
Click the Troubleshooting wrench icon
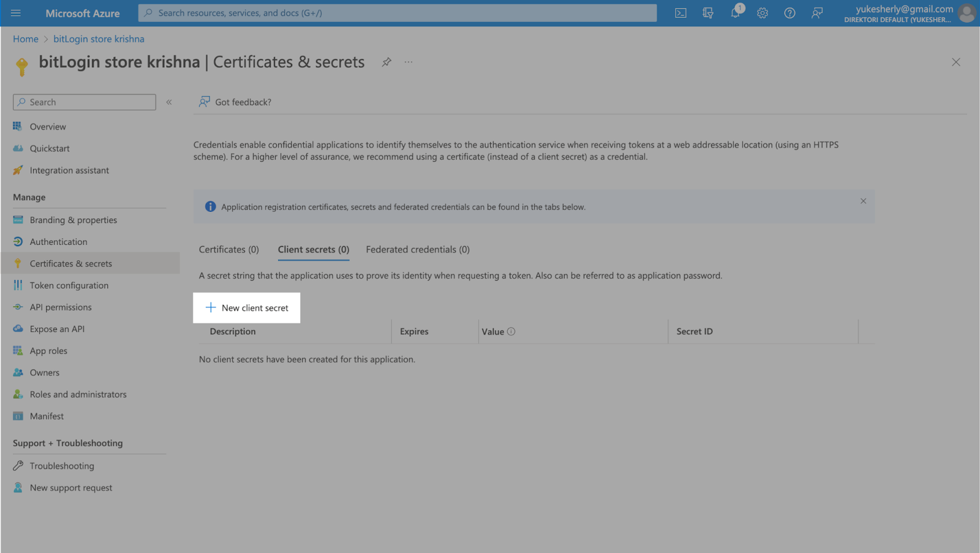pos(18,465)
